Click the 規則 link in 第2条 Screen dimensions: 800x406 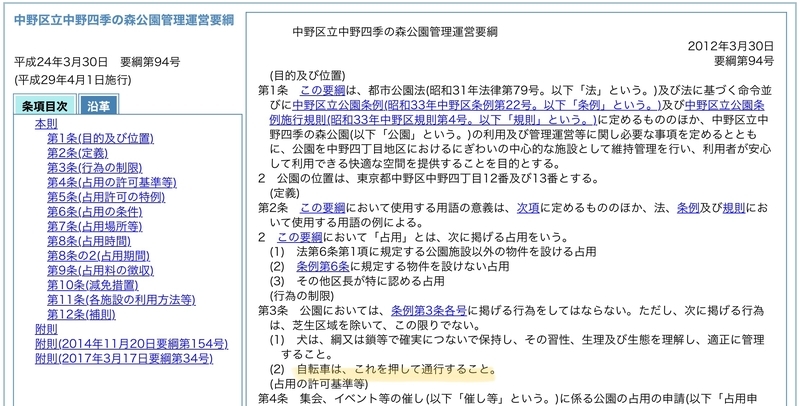click(x=734, y=208)
